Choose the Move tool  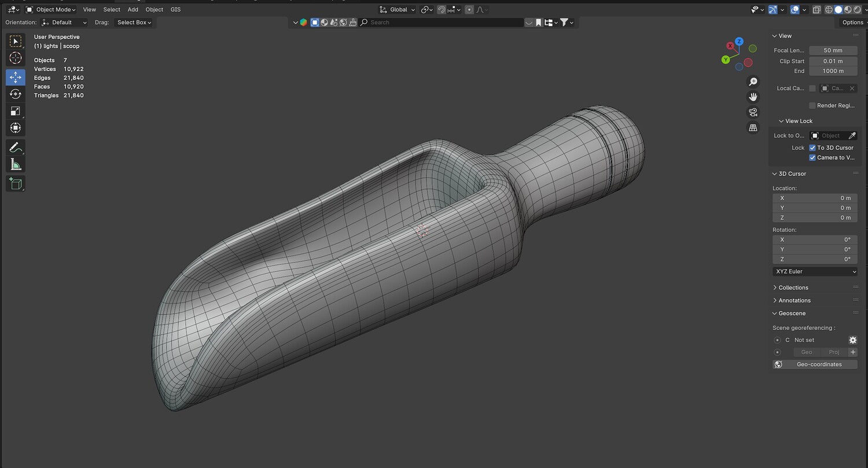[16, 77]
